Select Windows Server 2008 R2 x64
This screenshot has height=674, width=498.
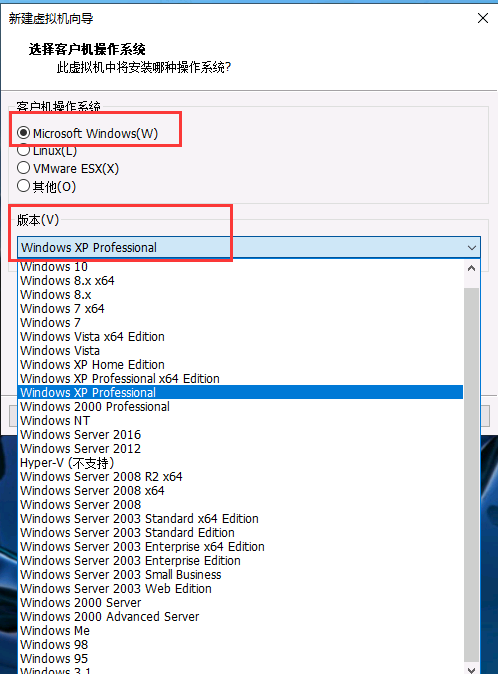pyautogui.click(x=240, y=476)
